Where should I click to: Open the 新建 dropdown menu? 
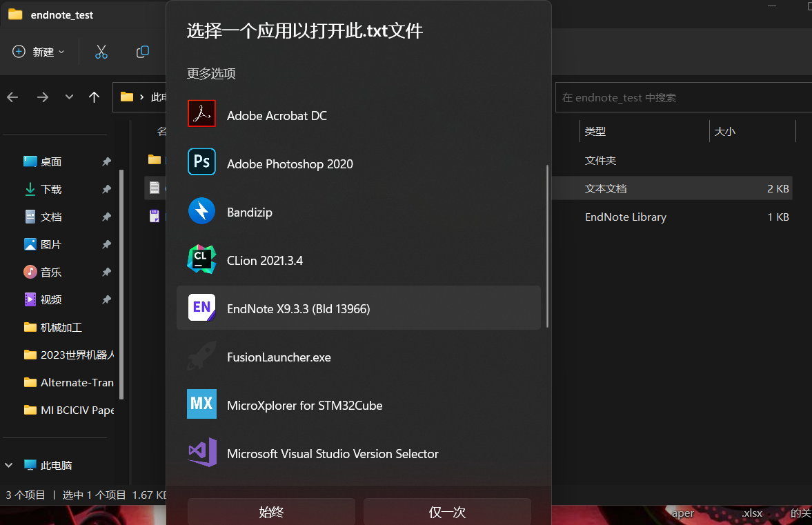[39, 52]
